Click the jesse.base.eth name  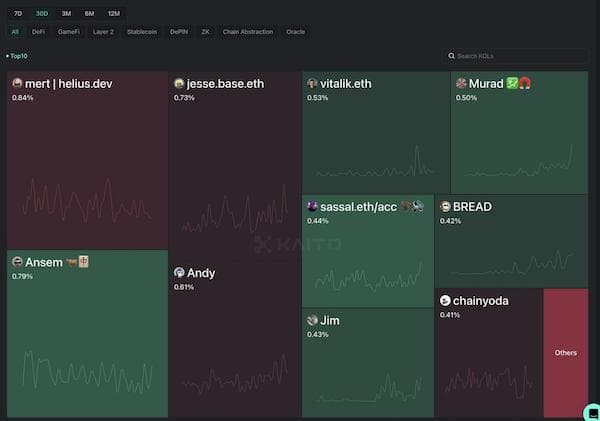(225, 83)
